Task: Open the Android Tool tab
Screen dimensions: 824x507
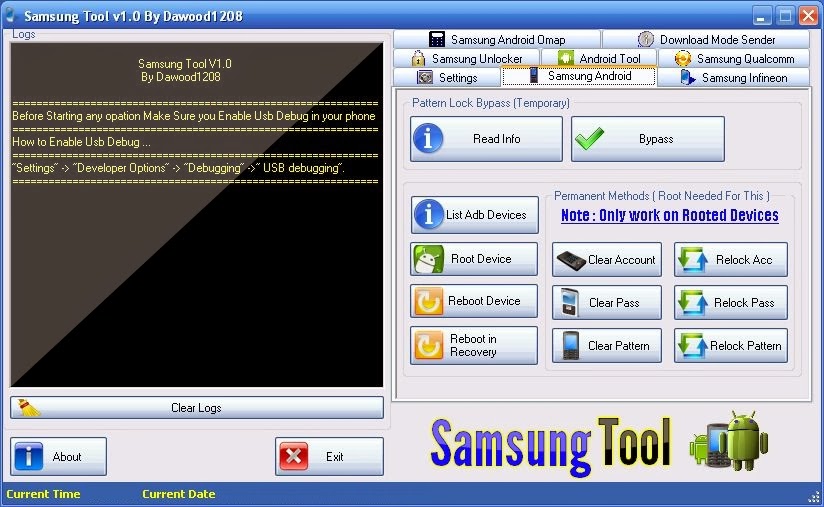Action: [600, 58]
